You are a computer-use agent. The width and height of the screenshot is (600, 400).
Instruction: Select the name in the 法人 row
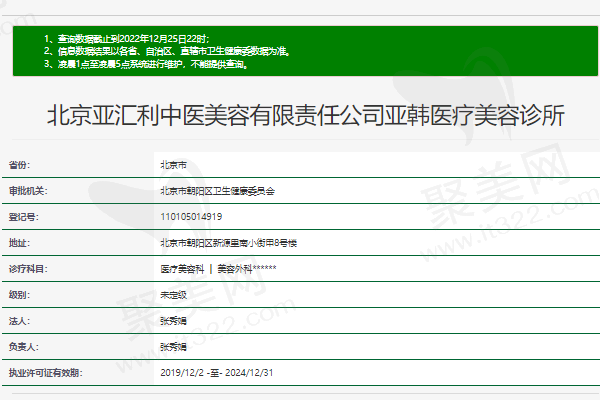click(x=173, y=321)
